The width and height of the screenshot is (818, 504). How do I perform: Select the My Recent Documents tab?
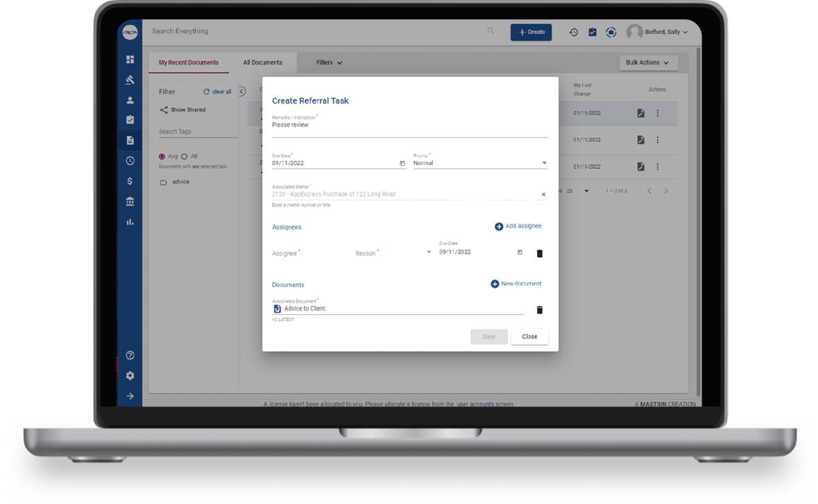(188, 62)
